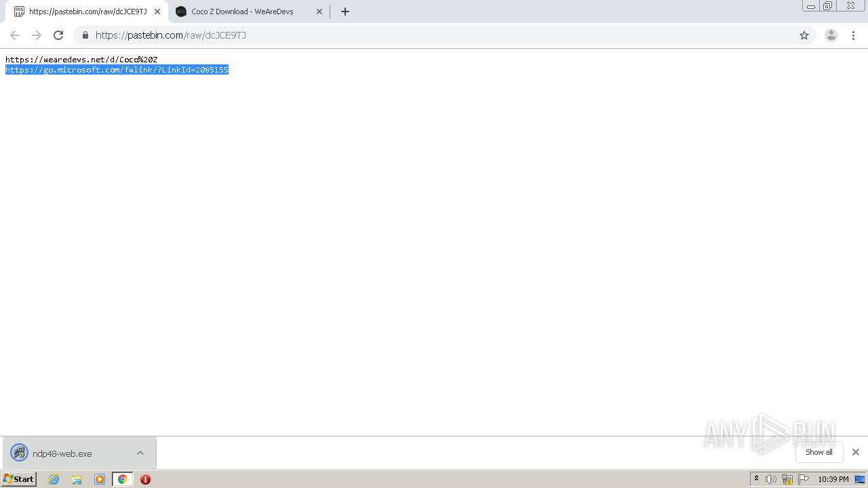View site security lock information

[85, 35]
